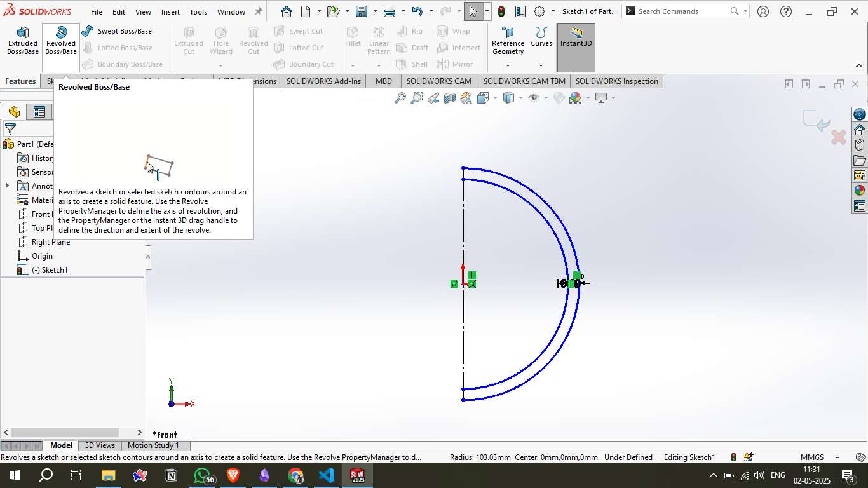
Task: Open the SOLIDWORKS Resources home pane
Action: point(860,130)
